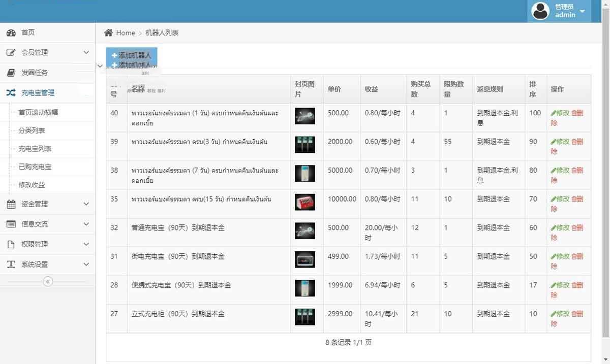Collapse the sidebar with the double-arrow button
This screenshot has height=364, width=610.
coord(48,281)
